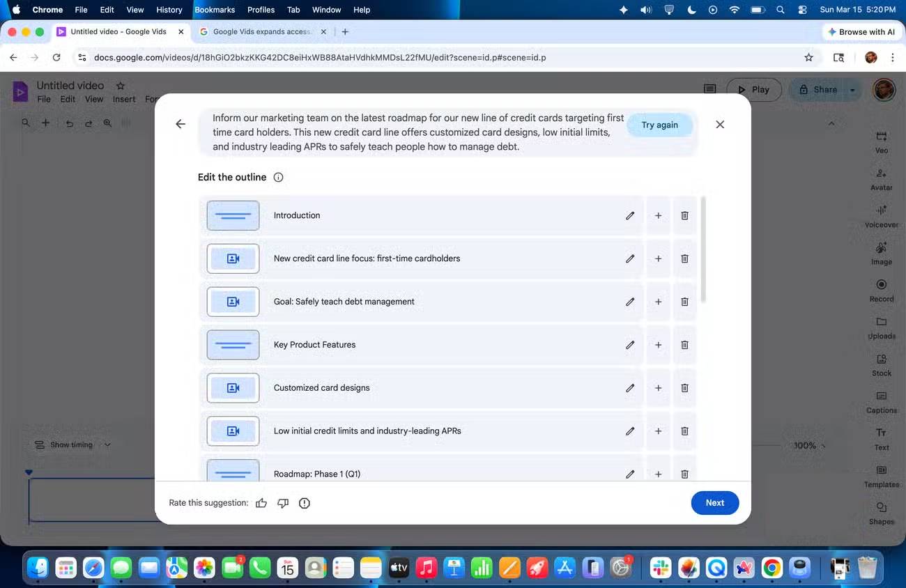Click Try again to regenerate the outline
This screenshot has height=588, width=906.
[659, 125]
